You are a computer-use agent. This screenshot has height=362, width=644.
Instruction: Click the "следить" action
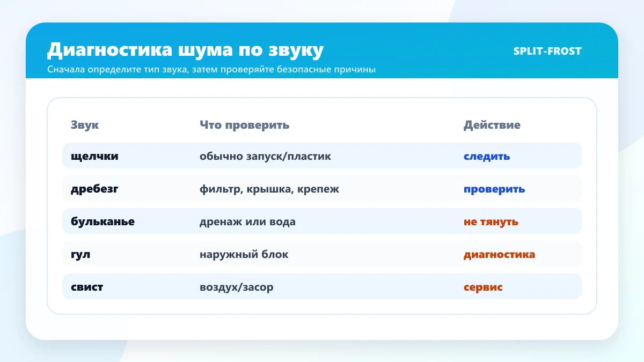(487, 156)
